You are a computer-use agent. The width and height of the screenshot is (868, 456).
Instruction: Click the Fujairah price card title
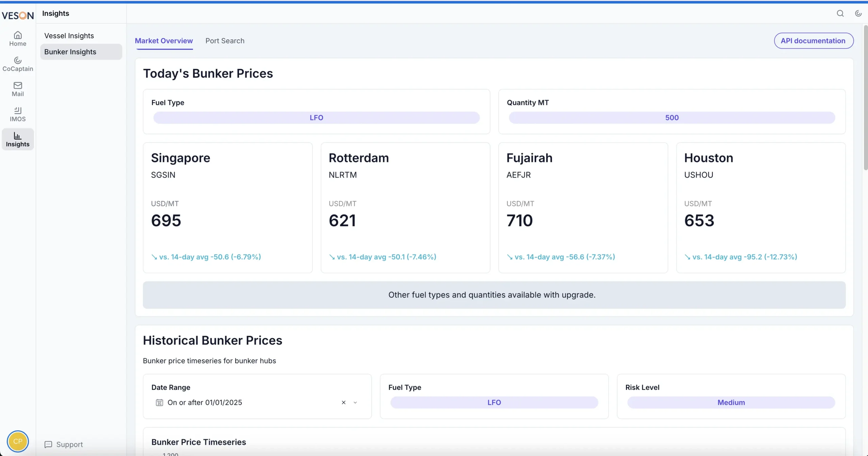tap(529, 158)
